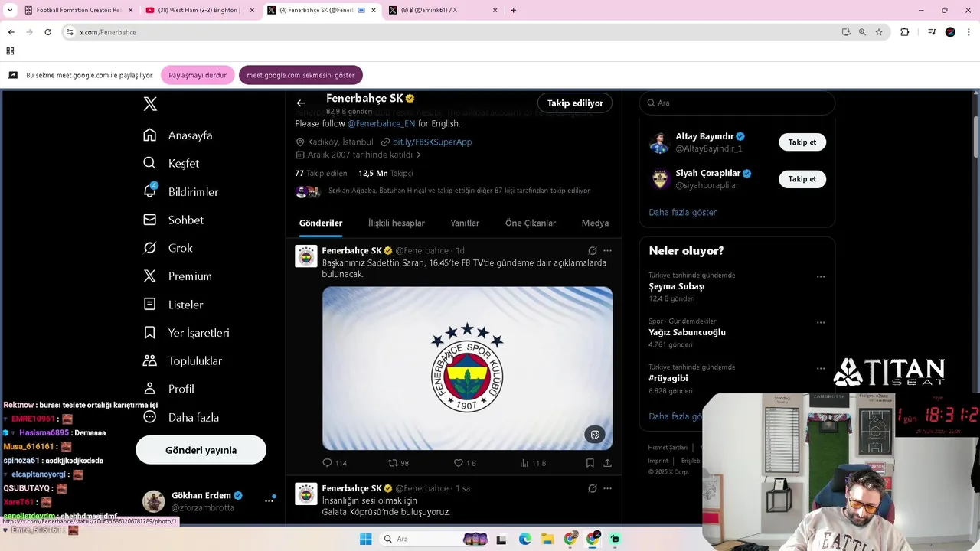Click Gönderi yayınla button
Image resolution: width=980 pixels, height=551 pixels.
201,450
